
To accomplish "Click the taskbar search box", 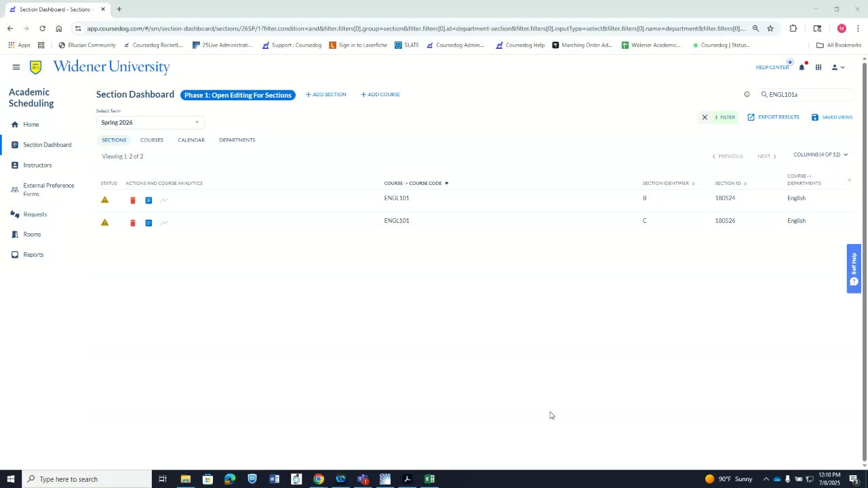I will (87, 479).
